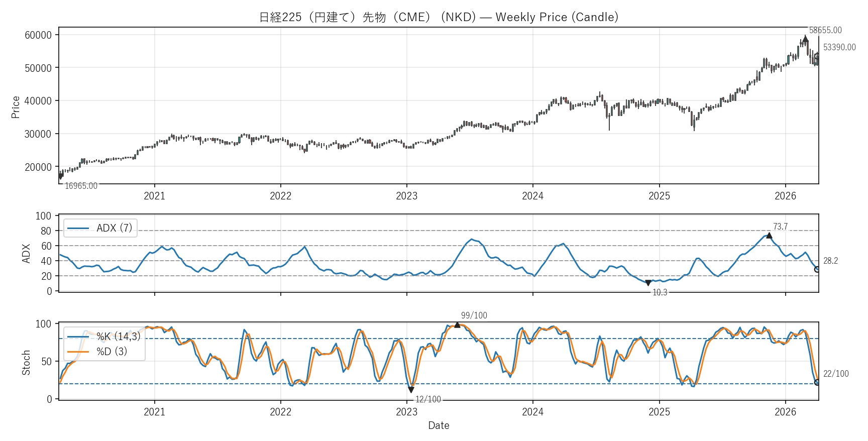
Task: Click the ADX (7) legend text
Action: pyautogui.click(x=114, y=228)
